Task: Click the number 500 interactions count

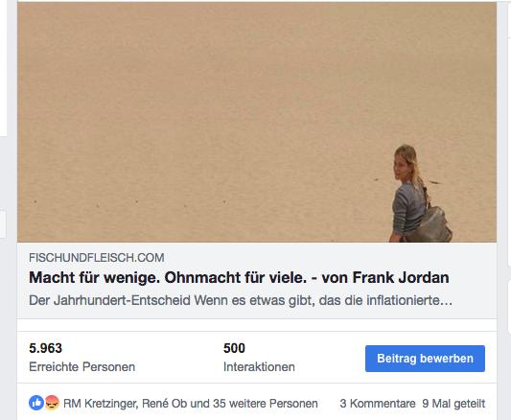Action: pyautogui.click(x=234, y=348)
